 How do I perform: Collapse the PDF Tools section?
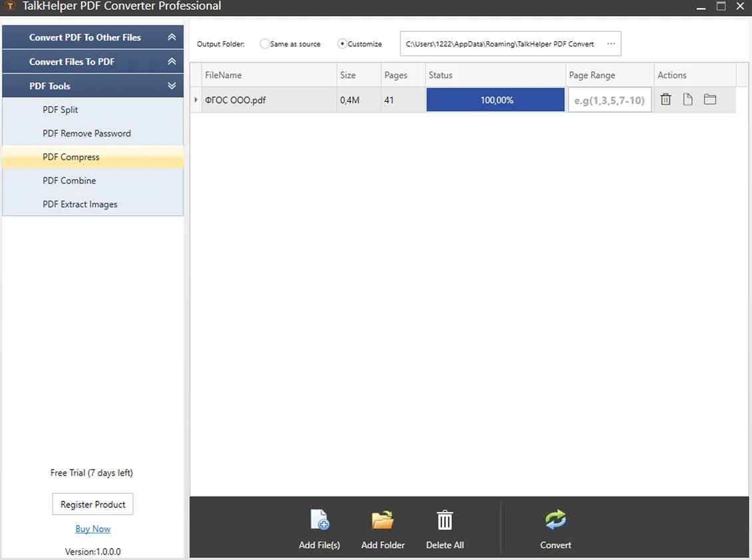coord(172,86)
